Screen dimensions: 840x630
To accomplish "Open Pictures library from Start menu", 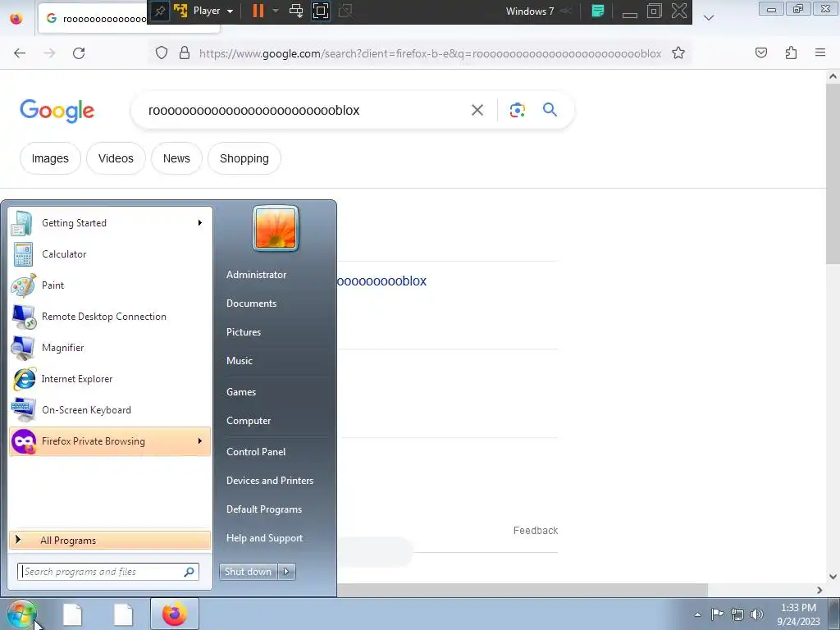I will [243, 332].
